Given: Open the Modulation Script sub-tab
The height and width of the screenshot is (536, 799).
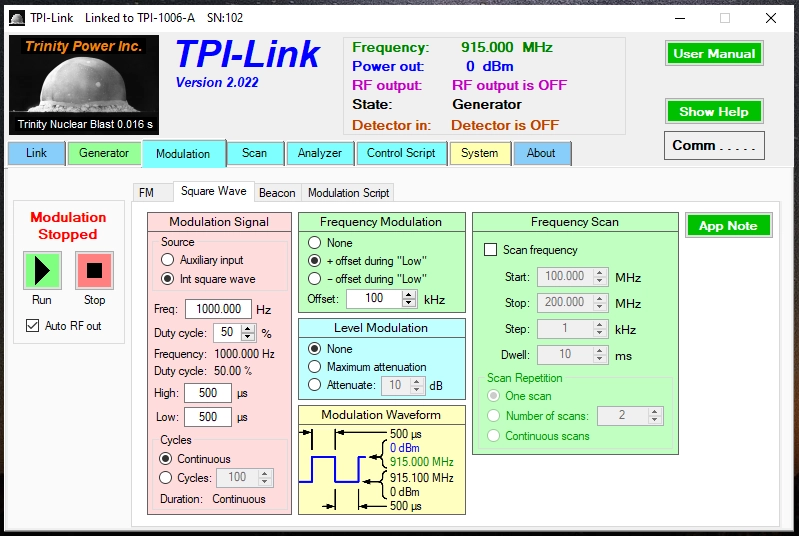Looking at the screenshot, I should coord(349,193).
